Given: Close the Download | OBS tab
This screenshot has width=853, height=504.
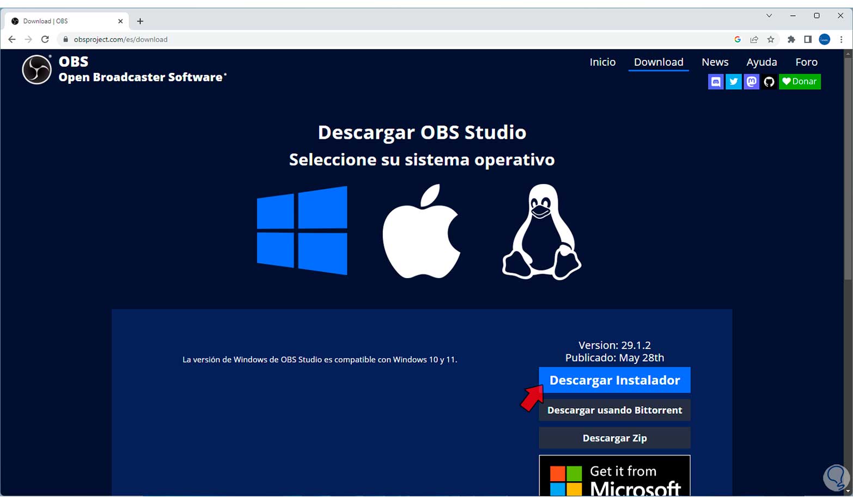Looking at the screenshot, I should click(x=120, y=21).
